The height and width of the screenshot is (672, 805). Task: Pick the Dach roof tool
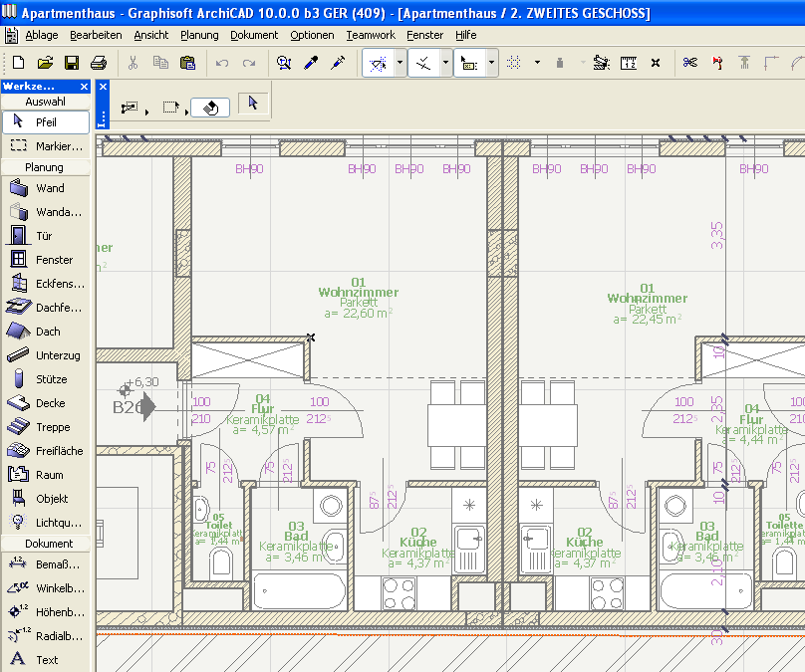pyautogui.click(x=45, y=332)
